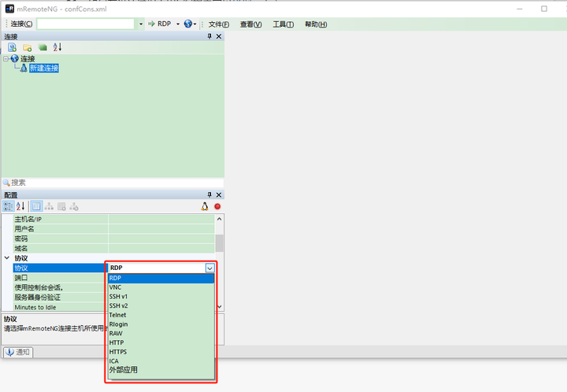Open the 通知 notifications tab
This screenshot has height=392, width=567.
[x=18, y=352]
